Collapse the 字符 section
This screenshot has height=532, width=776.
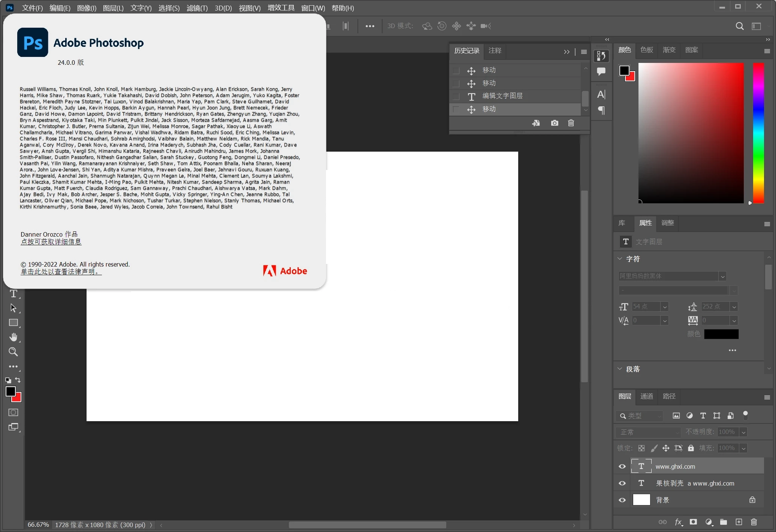pyautogui.click(x=620, y=259)
